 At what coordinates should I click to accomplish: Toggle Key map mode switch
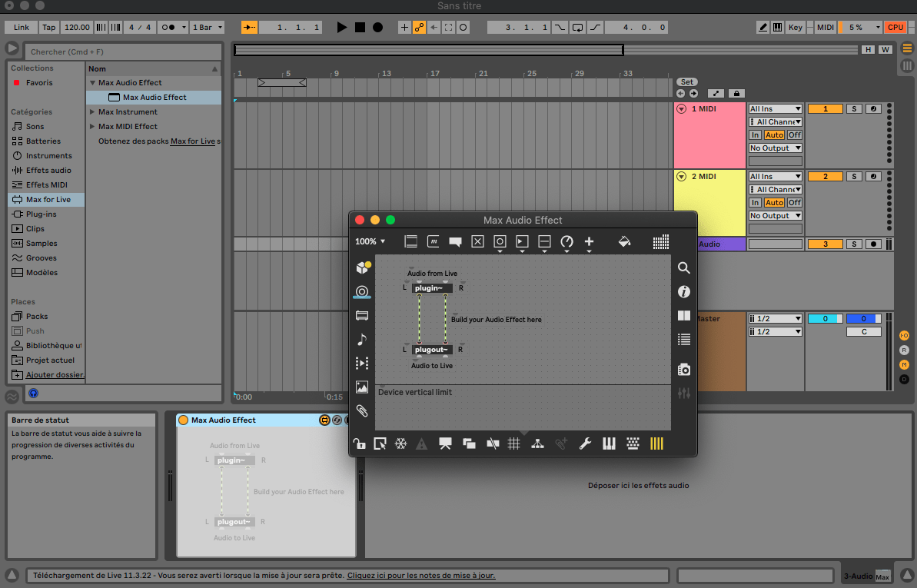click(796, 27)
